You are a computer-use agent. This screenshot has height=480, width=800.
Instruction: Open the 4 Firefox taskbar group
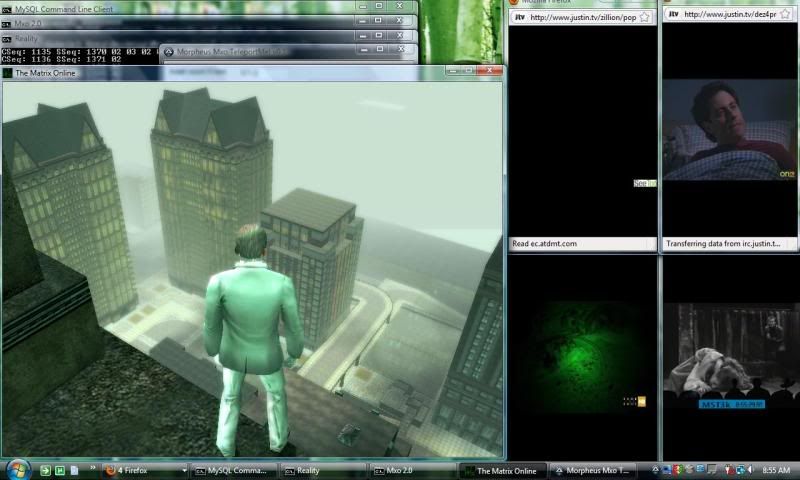(x=145, y=471)
